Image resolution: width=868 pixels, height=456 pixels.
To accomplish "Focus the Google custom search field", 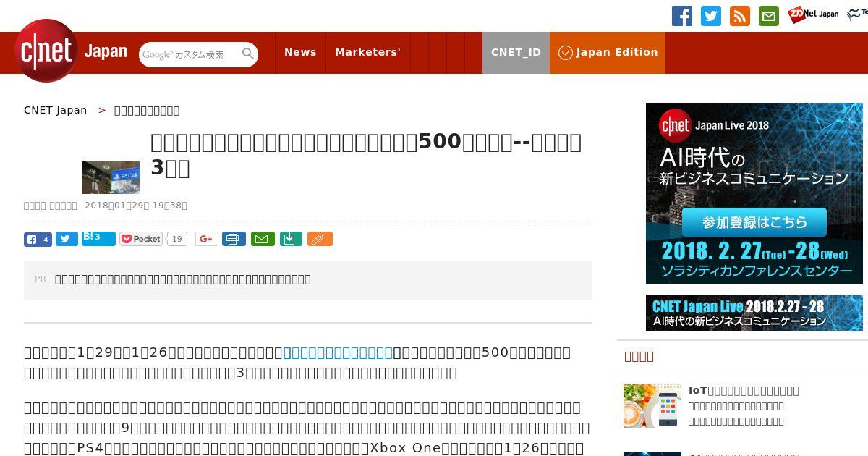I will click(190, 54).
